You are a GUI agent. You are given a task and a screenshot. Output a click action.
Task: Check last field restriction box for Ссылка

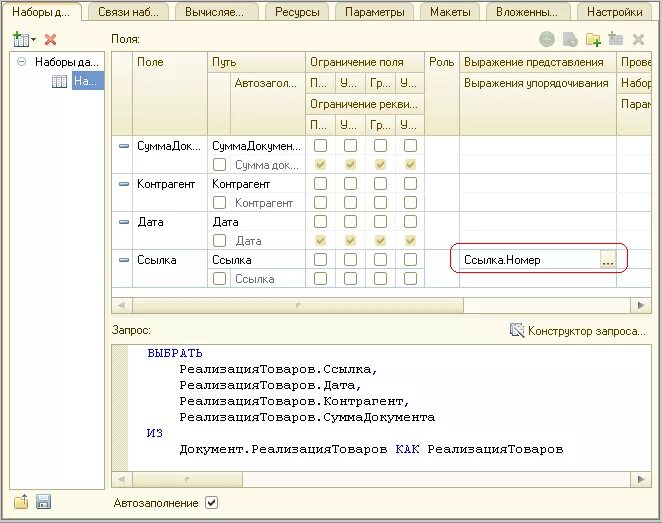(x=410, y=260)
